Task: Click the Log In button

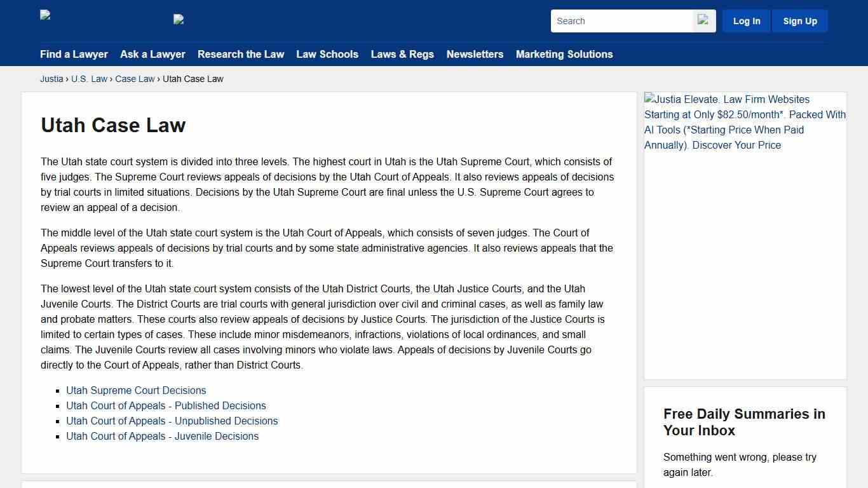Action: [x=746, y=20]
